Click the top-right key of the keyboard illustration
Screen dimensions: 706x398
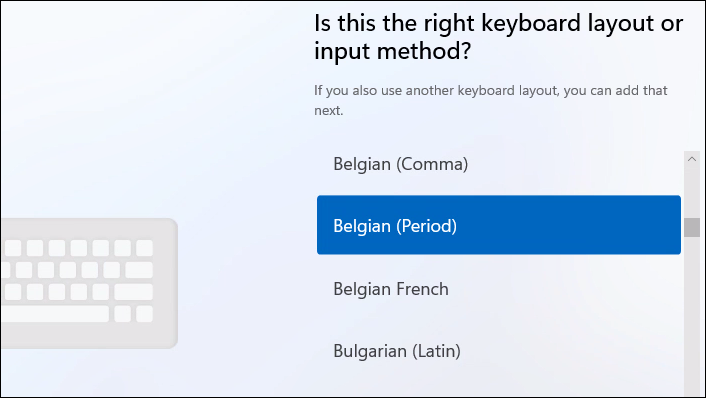point(145,248)
